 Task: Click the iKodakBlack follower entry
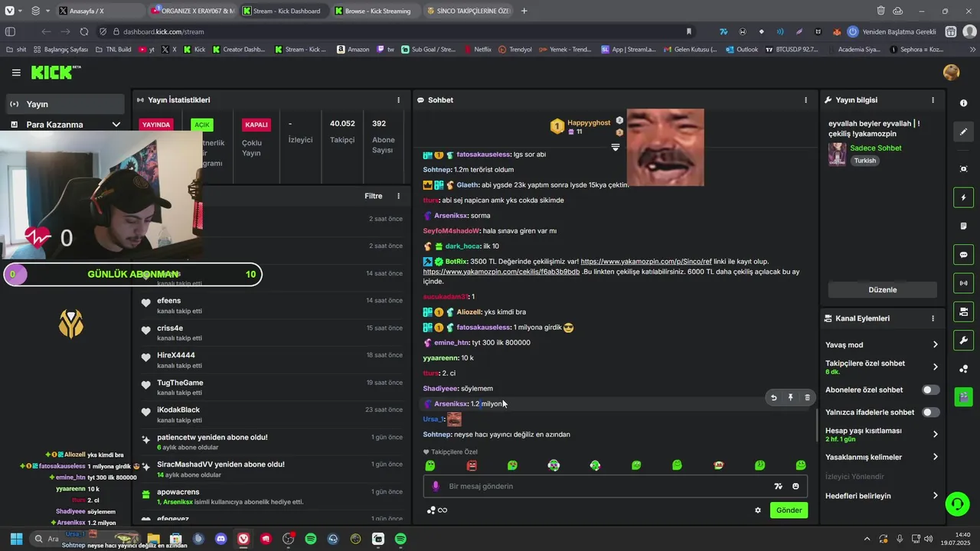(272, 414)
